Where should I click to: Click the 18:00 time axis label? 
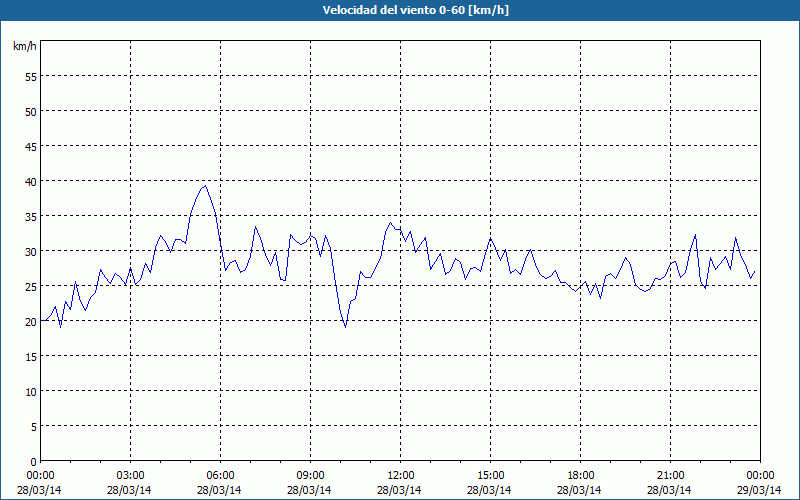pyautogui.click(x=580, y=476)
